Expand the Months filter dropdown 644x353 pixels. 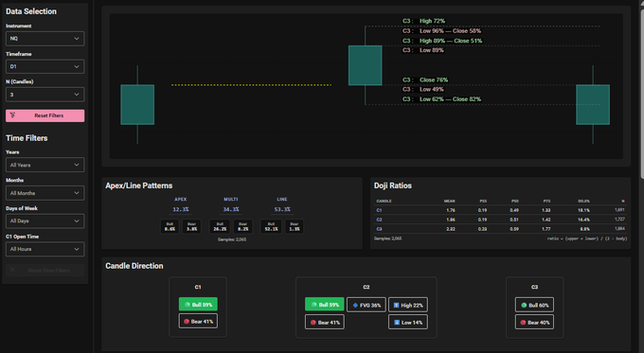pyautogui.click(x=45, y=193)
